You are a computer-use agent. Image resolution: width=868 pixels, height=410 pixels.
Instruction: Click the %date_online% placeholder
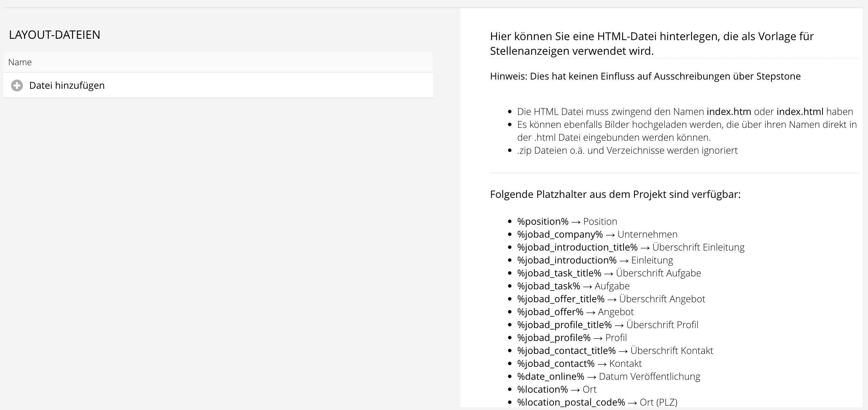550,376
